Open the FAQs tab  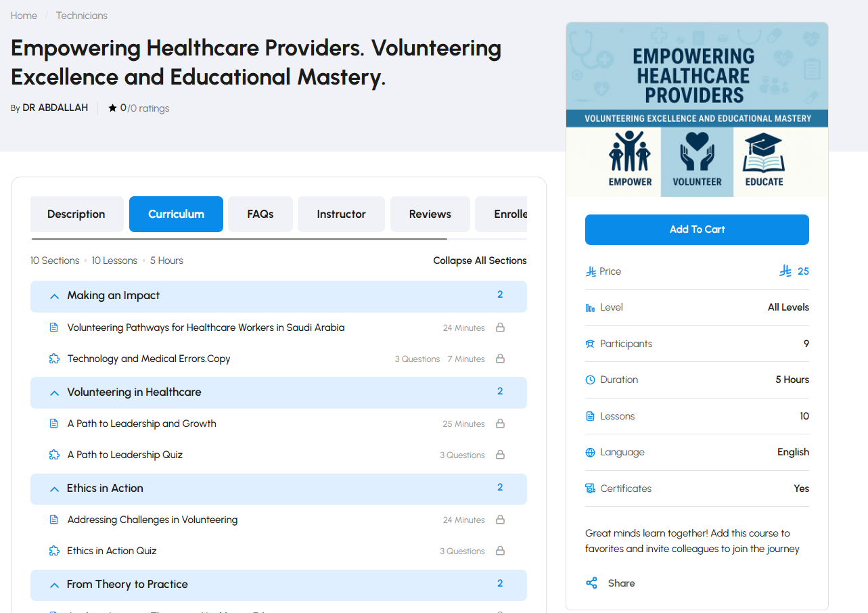pos(260,214)
